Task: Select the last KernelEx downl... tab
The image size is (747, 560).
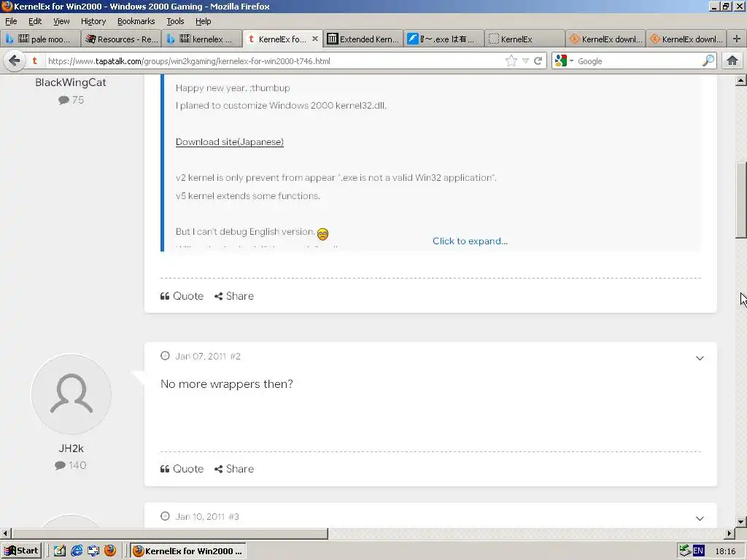Action: (686, 39)
